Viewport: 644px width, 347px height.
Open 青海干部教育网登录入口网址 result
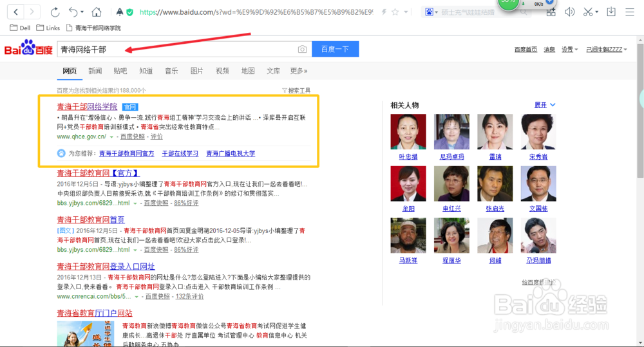point(106,267)
